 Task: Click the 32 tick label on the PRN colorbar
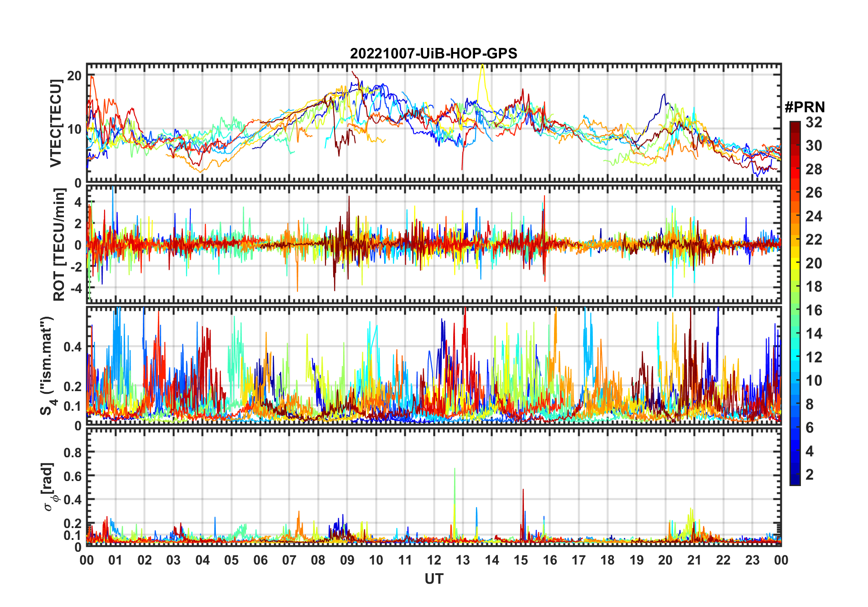click(x=814, y=122)
